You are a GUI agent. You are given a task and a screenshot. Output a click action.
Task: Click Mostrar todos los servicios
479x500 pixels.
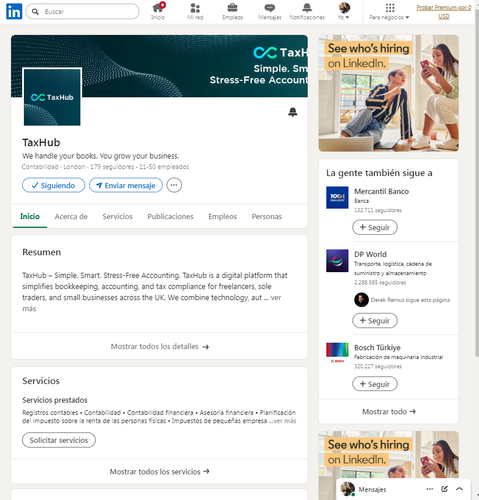pyautogui.click(x=159, y=472)
